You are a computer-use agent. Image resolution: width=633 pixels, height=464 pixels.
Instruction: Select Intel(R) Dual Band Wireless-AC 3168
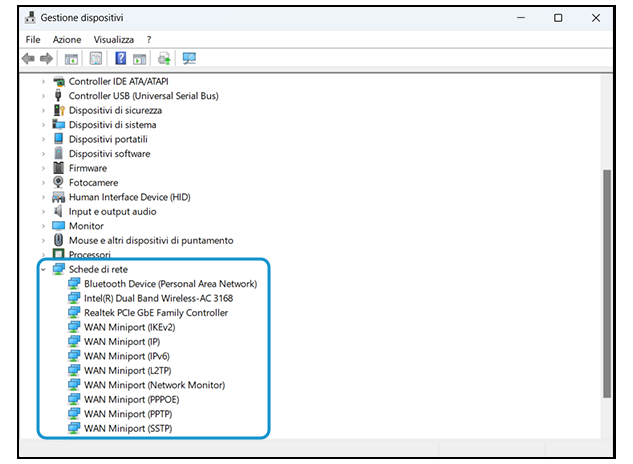(159, 298)
